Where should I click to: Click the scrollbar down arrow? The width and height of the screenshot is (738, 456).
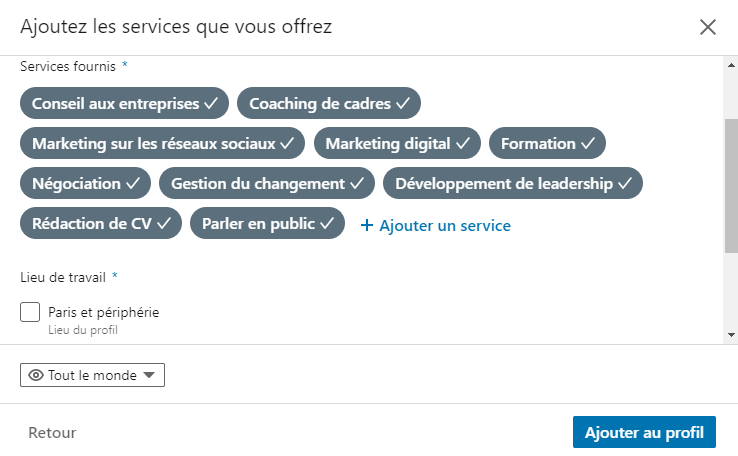click(x=731, y=335)
